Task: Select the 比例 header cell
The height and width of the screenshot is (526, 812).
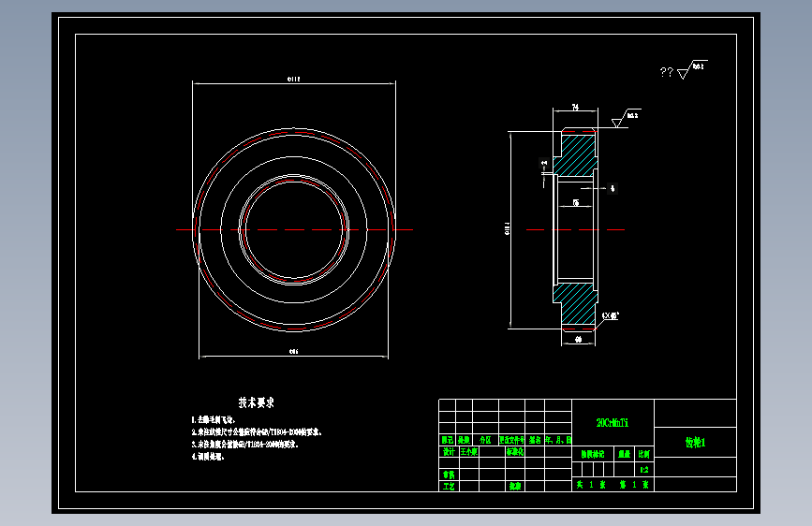Action: tap(643, 454)
